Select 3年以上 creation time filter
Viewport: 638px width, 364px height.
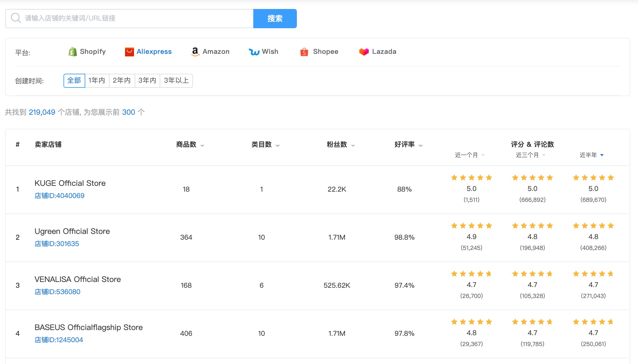point(176,80)
